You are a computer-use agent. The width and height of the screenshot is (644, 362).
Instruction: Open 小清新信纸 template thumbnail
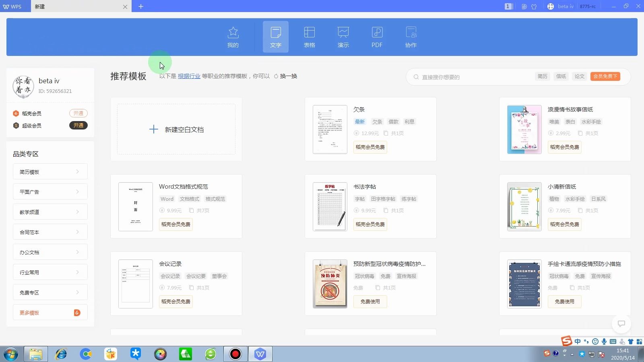[x=524, y=207]
